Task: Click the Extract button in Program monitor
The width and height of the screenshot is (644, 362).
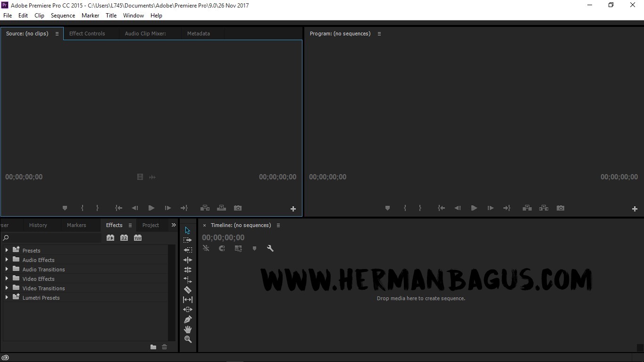Action: point(544,208)
